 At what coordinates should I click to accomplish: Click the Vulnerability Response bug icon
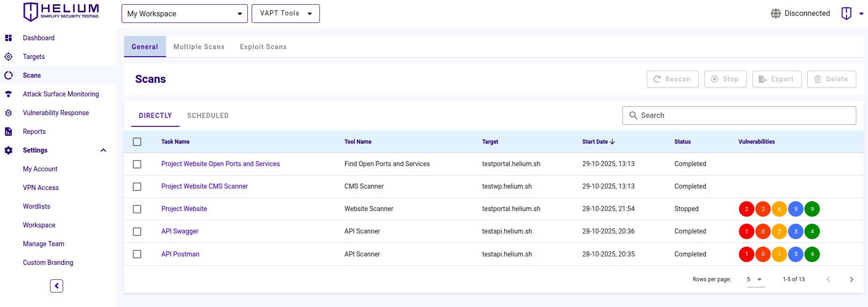coord(8,113)
